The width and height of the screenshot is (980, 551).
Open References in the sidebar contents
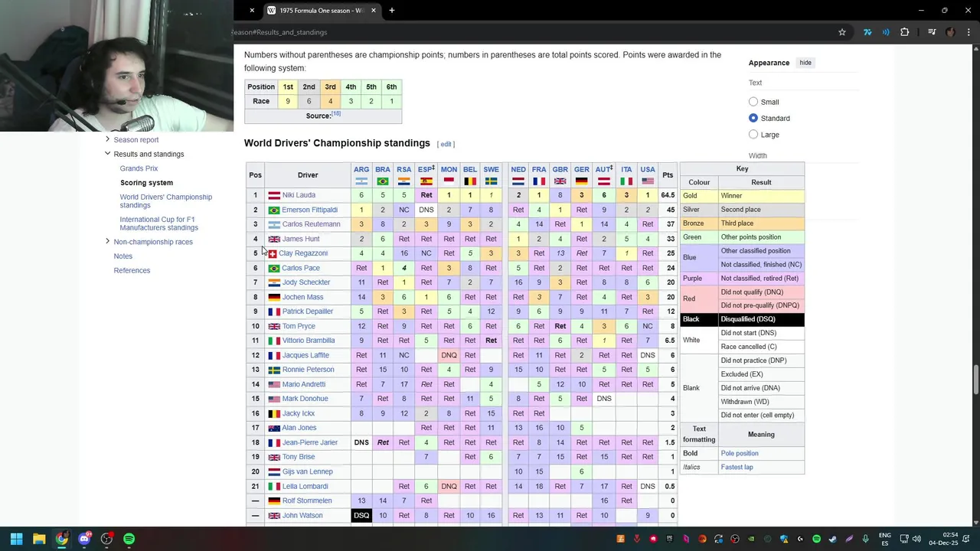[132, 270]
